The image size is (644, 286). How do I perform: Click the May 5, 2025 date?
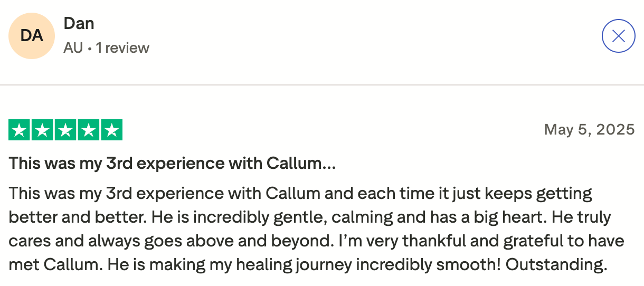589,129
